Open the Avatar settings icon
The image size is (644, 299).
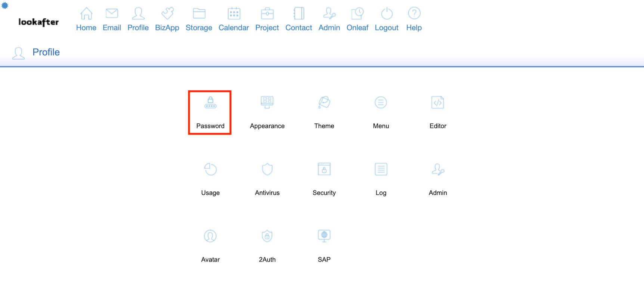click(210, 236)
